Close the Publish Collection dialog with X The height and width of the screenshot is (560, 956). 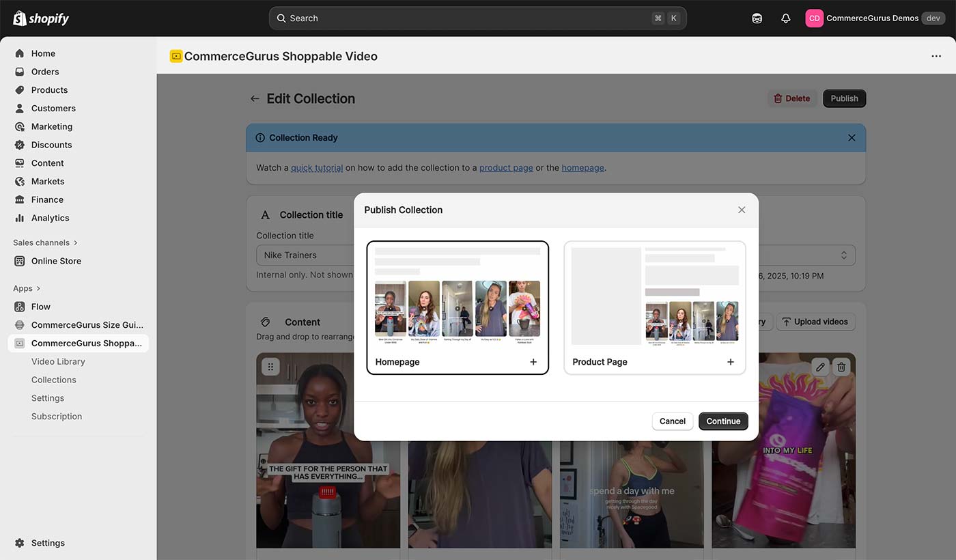click(x=742, y=210)
